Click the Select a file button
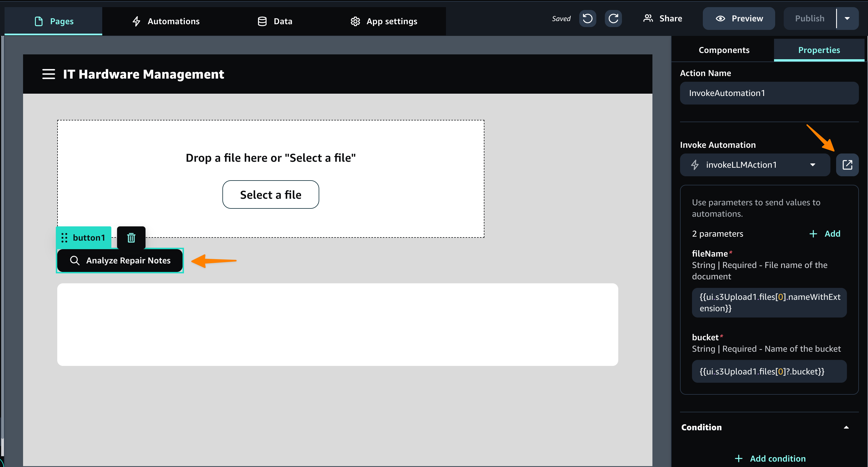This screenshot has width=868, height=467. point(271,194)
